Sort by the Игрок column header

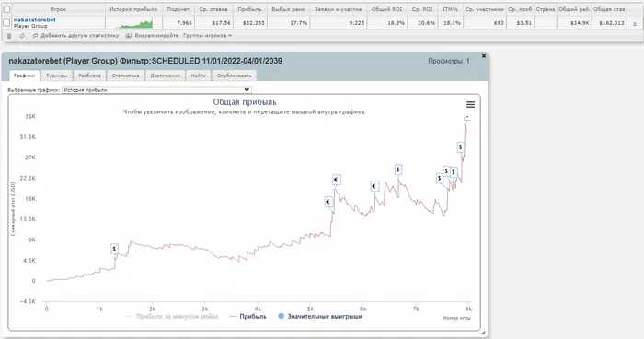[58, 9]
